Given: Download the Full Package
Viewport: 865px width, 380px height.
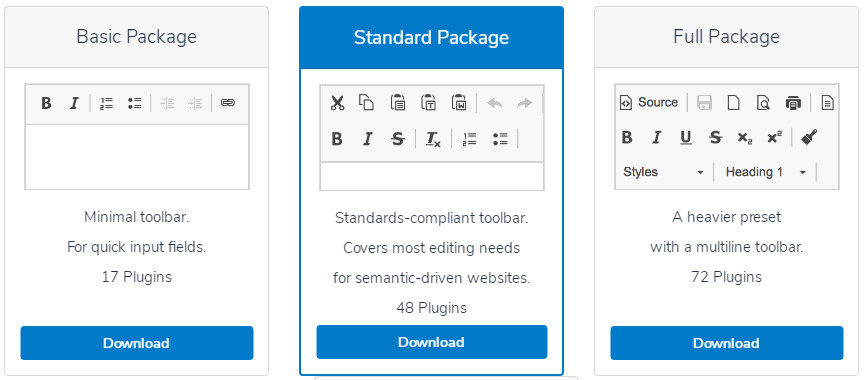Looking at the screenshot, I should [x=727, y=343].
